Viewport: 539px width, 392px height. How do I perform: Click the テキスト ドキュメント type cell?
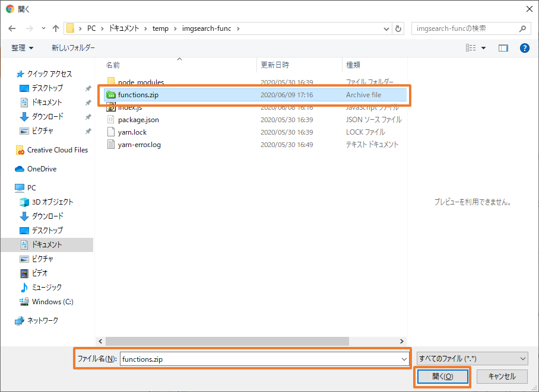tap(372, 144)
